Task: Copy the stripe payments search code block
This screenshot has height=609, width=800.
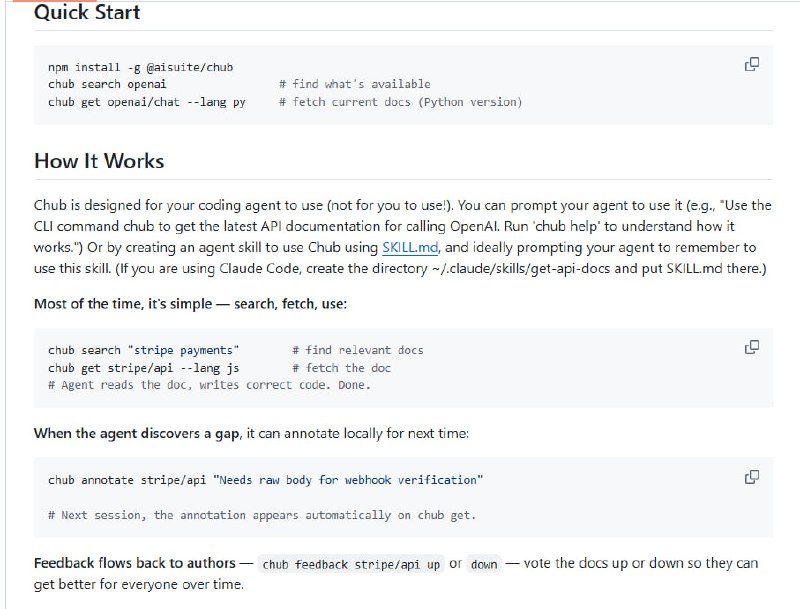Action: [752, 348]
